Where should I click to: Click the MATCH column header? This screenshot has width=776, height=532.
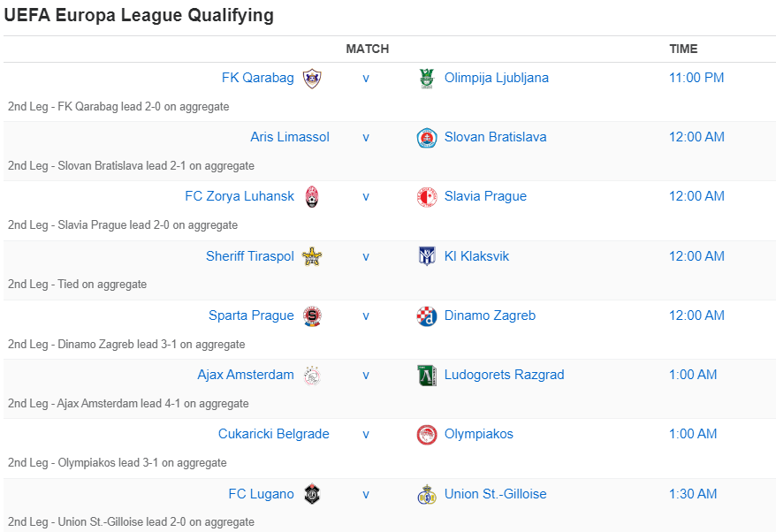click(367, 49)
